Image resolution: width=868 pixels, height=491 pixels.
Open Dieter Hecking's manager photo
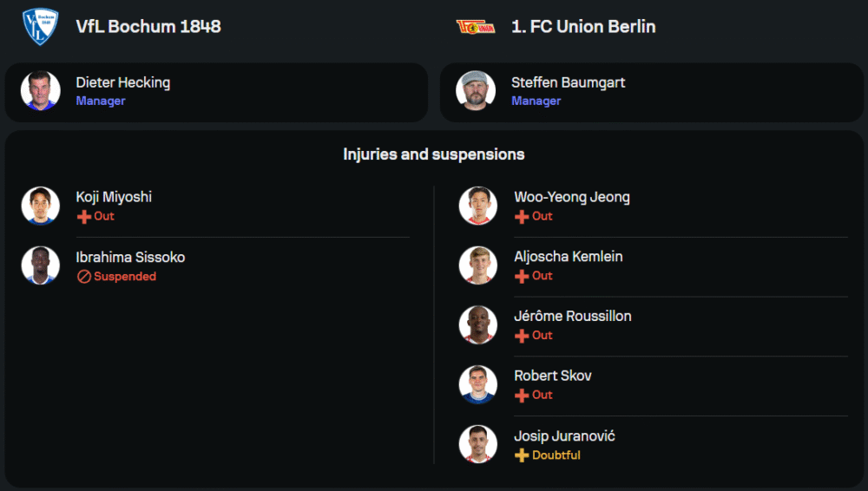click(41, 91)
